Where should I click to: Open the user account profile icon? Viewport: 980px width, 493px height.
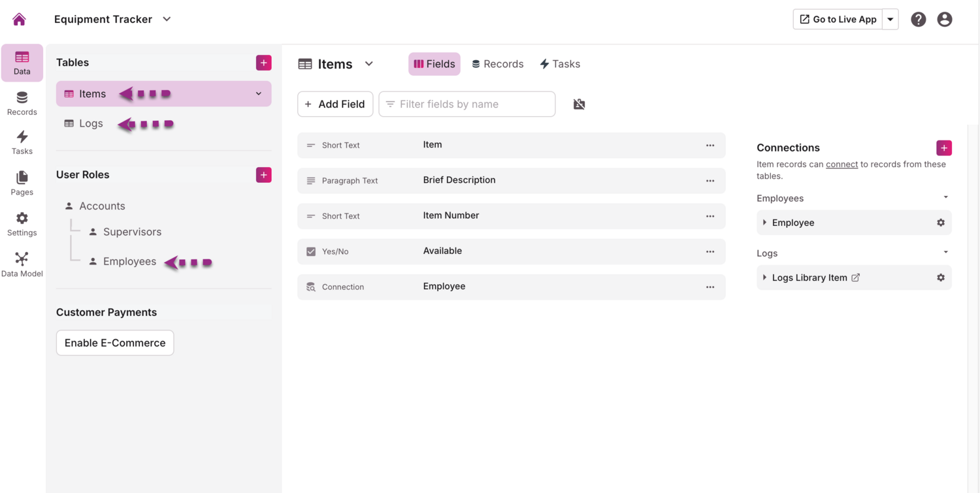tap(944, 20)
